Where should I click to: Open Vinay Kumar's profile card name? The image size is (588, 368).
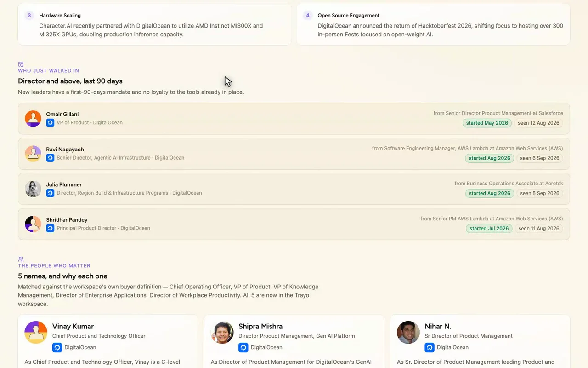click(73, 326)
